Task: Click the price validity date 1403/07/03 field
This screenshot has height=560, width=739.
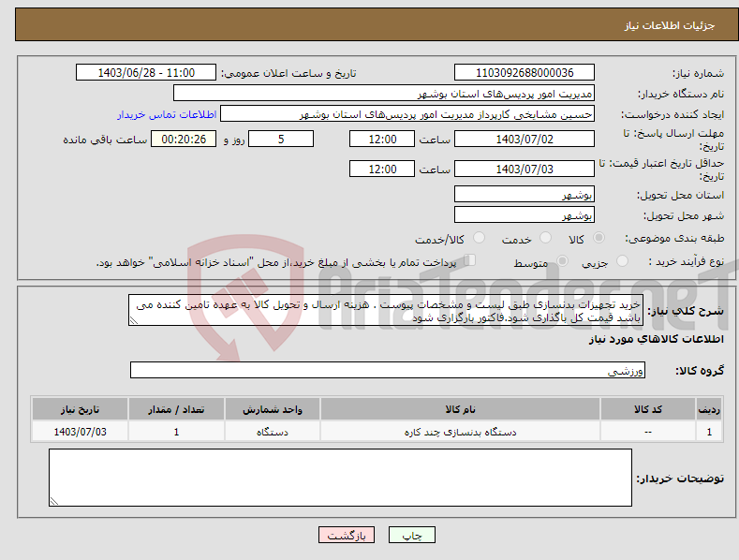Action: click(x=525, y=169)
